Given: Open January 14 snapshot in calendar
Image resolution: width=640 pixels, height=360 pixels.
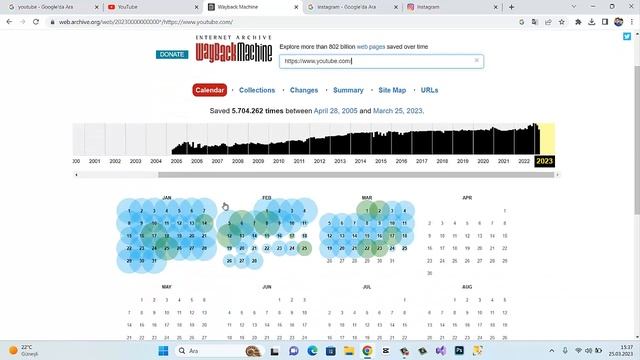Looking at the screenshot, I should pyautogui.click(x=204, y=223).
